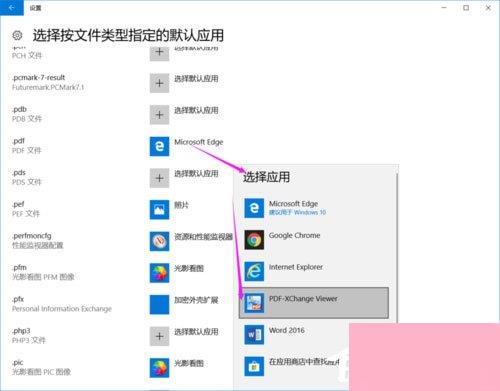Click the Microsoft Edge icon for .pdf
Image resolution: width=500 pixels, height=391 pixels.
coord(159,146)
